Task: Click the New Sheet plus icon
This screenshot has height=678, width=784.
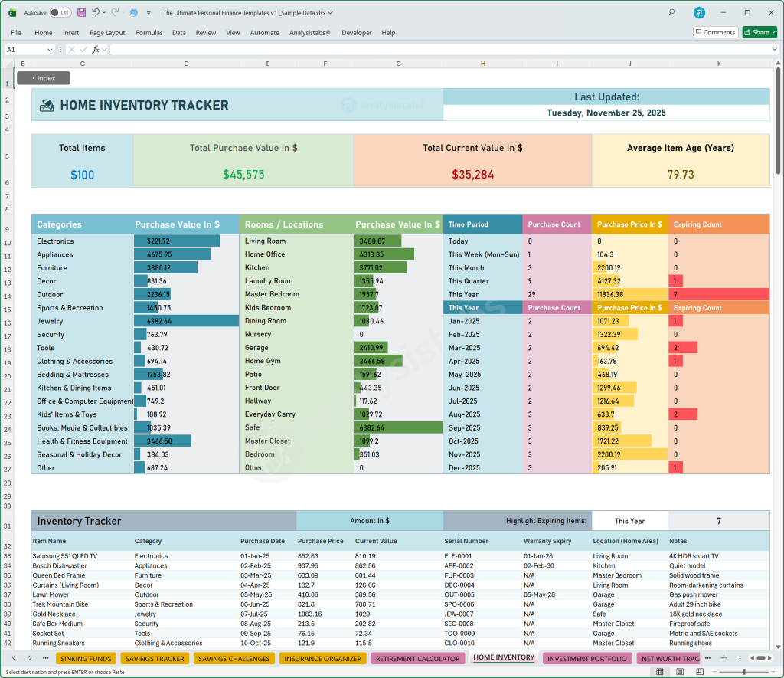Action: pyautogui.click(x=724, y=658)
